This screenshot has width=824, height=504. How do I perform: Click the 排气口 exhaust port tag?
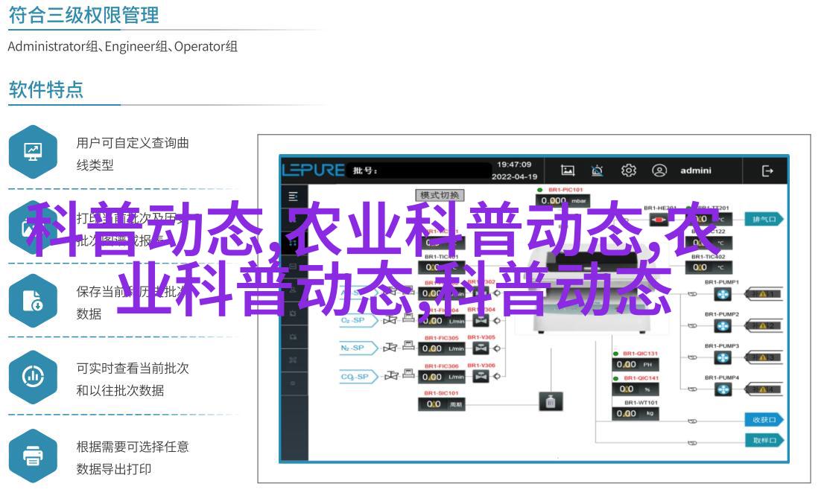[x=764, y=220]
